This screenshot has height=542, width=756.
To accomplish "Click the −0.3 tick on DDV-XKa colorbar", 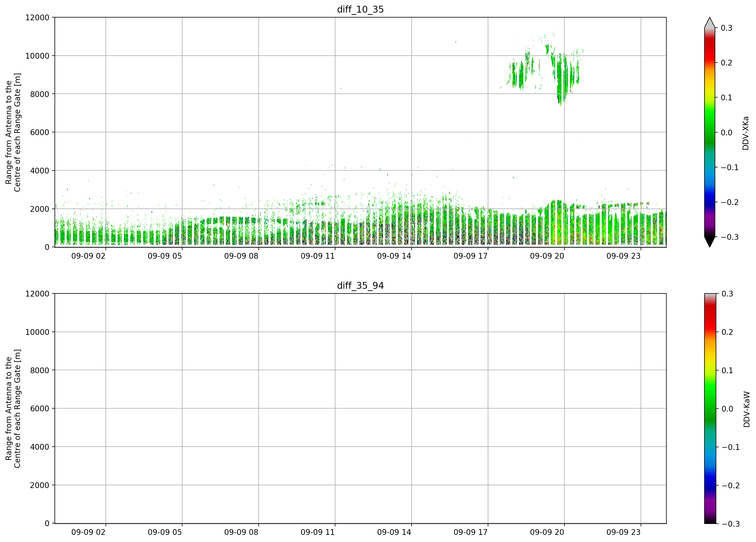I will 730,237.
